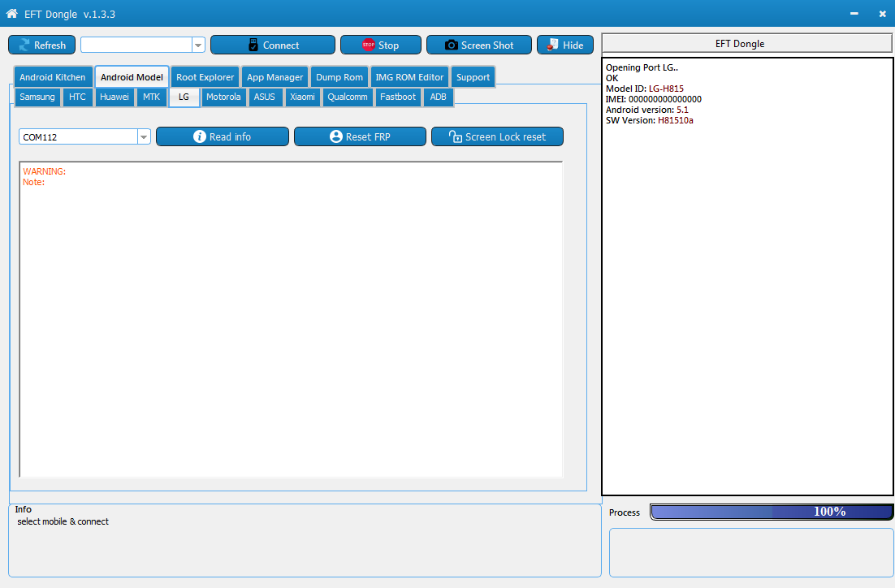Click the IMEI log line

[x=654, y=99]
